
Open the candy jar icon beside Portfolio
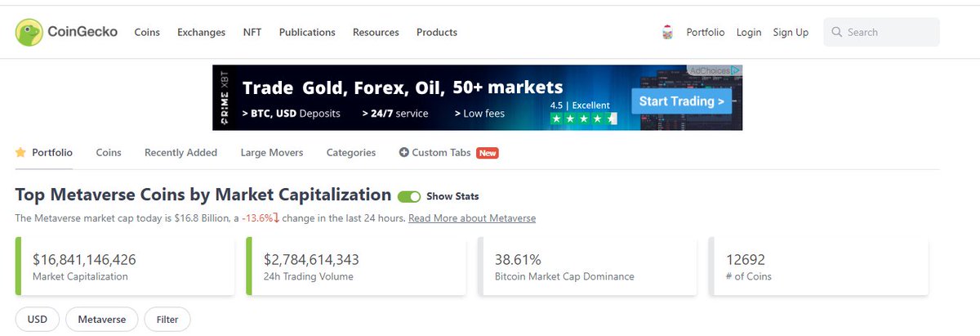pos(667,33)
